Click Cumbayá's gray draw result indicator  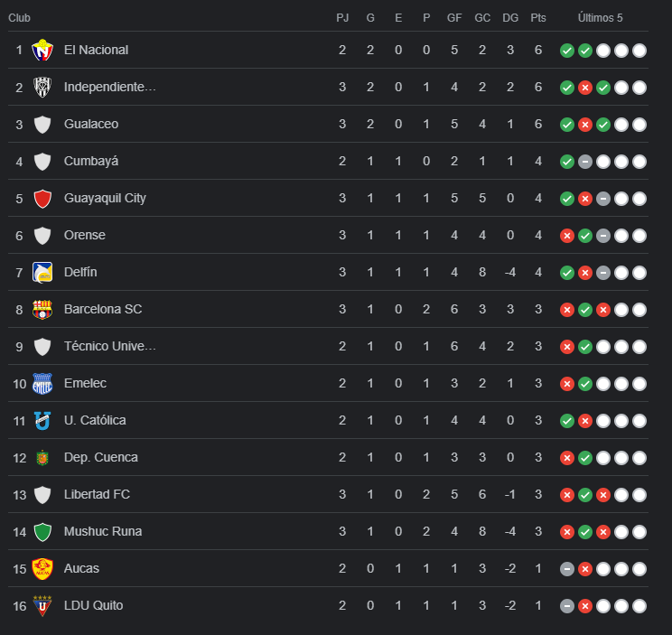pos(584,162)
